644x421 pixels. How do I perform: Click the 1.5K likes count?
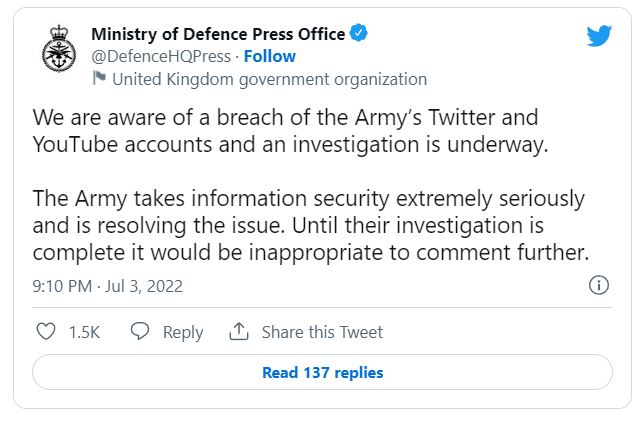pos(84,332)
